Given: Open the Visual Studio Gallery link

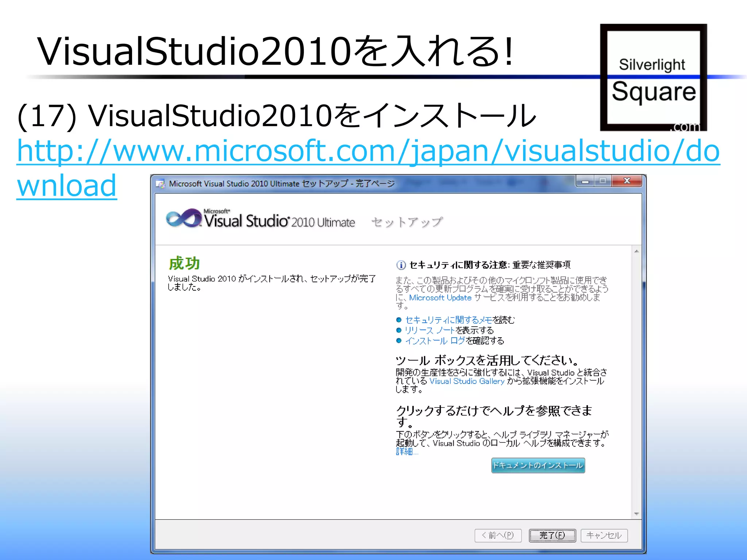Looking at the screenshot, I should (x=467, y=381).
